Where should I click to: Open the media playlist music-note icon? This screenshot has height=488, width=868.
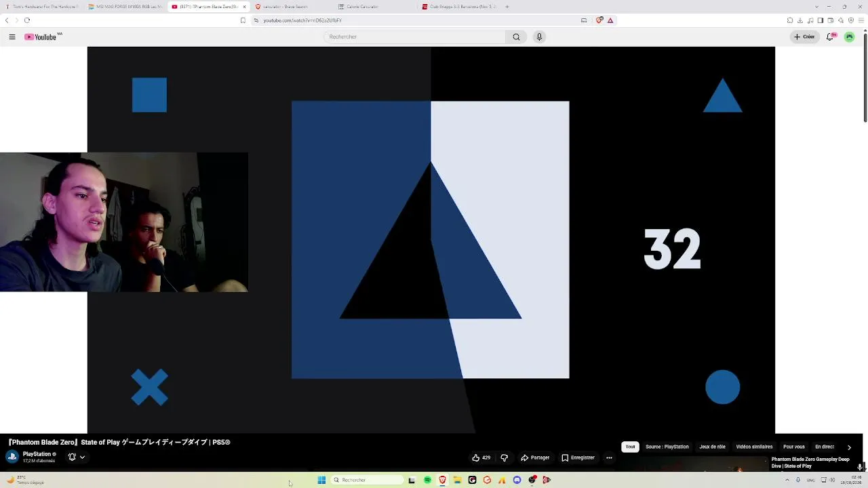click(810, 20)
